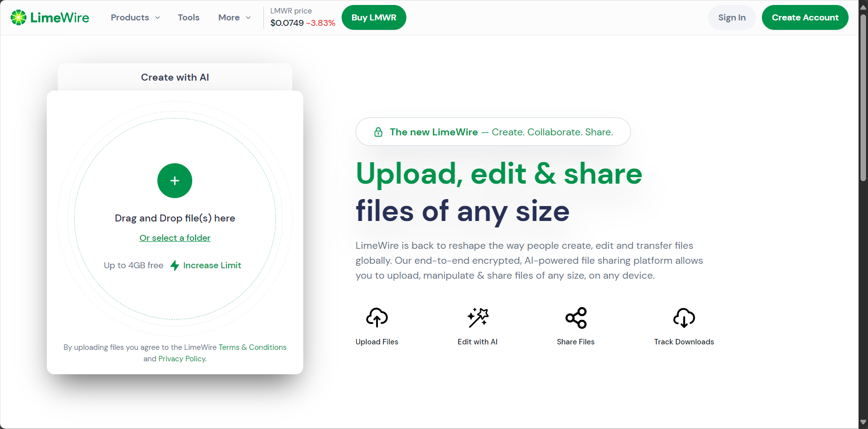
Task: Click the Or select a folder link
Action: (x=175, y=238)
